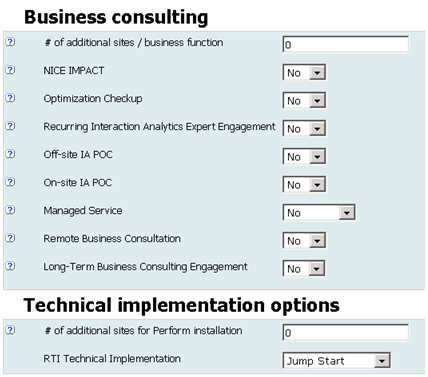
Task: Open the Optimization Checkup dropdown
Action: [x=304, y=100]
